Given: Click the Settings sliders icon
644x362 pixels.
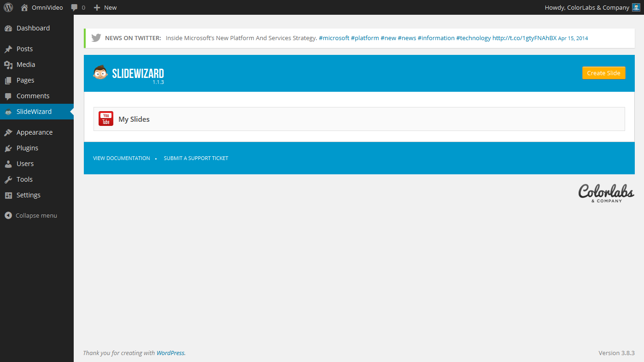Looking at the screenshot, I should (x=8, y=195).
